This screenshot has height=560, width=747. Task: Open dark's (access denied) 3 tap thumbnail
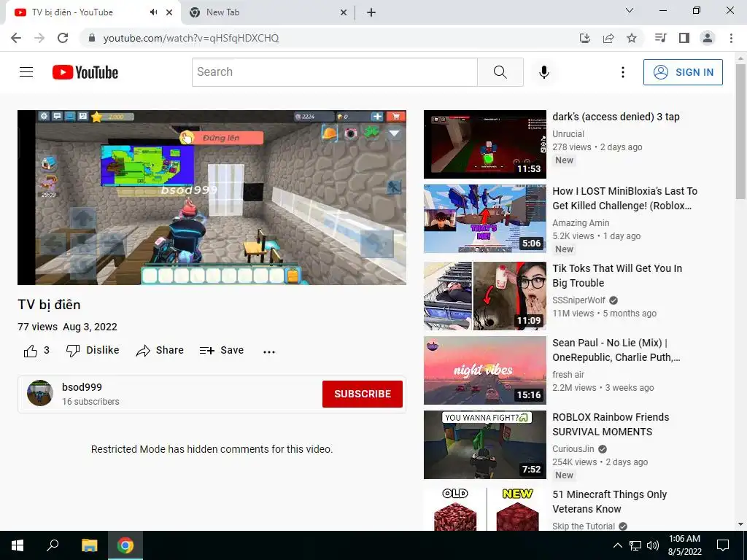click(485, 144)
